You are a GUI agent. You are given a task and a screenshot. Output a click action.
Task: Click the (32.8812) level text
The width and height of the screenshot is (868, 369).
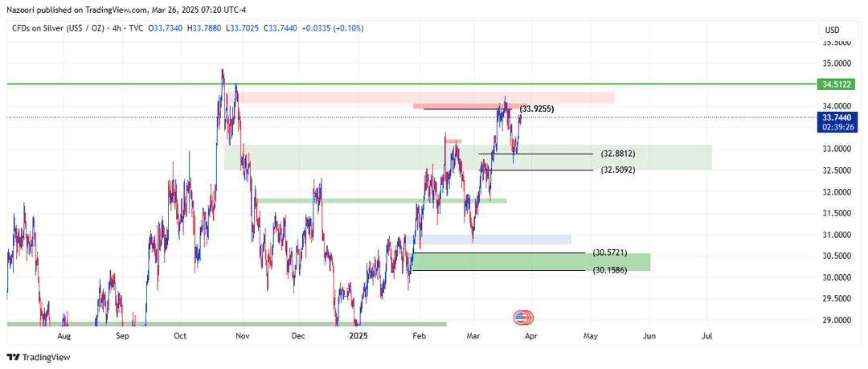click(618, 154)
